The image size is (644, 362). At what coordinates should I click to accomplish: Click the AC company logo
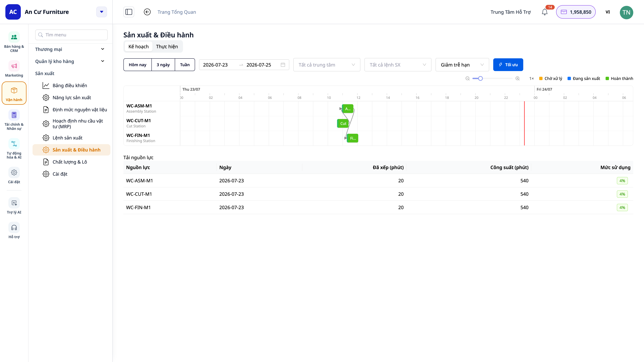tap(13, 12)
